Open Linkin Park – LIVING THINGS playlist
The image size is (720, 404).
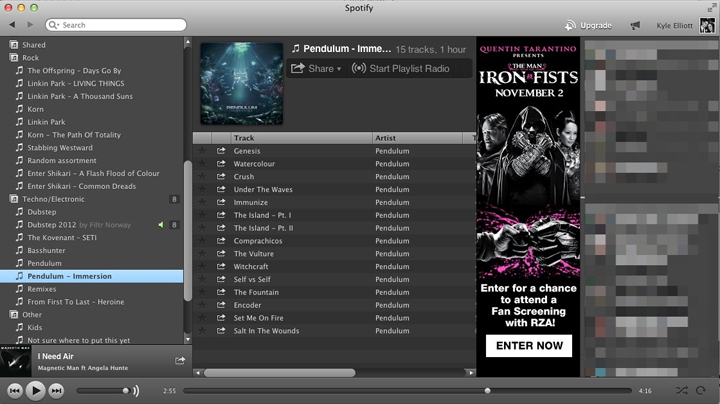(76, 84)
